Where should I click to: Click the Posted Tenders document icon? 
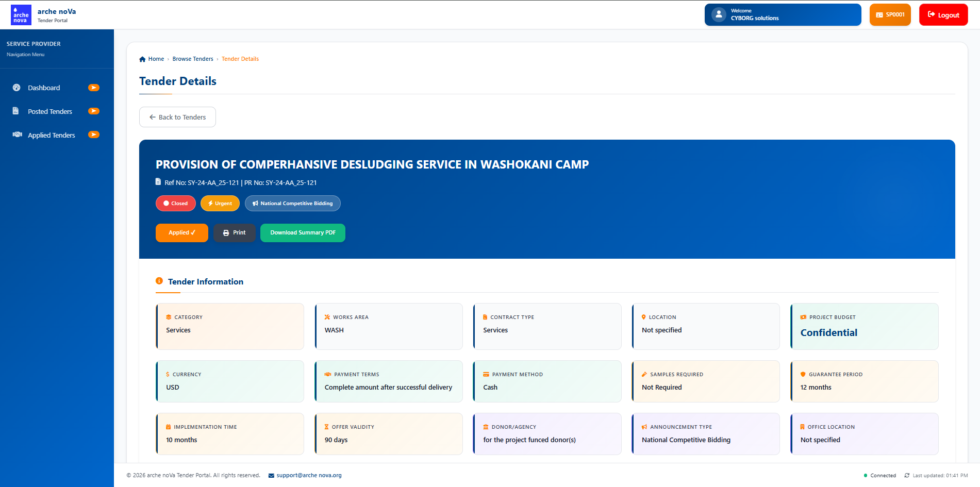tap(16, 111)
